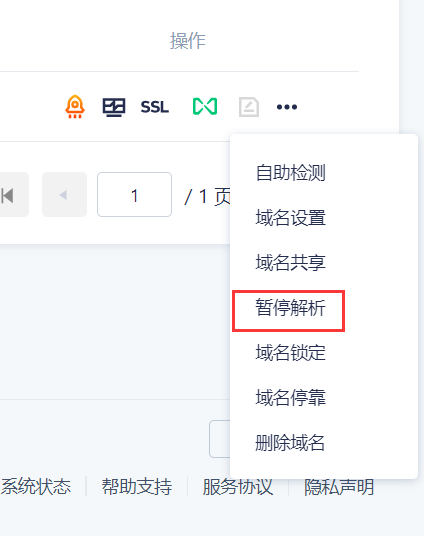
Task: Open the 服务协议 footer link
Action: pos(238,486)
